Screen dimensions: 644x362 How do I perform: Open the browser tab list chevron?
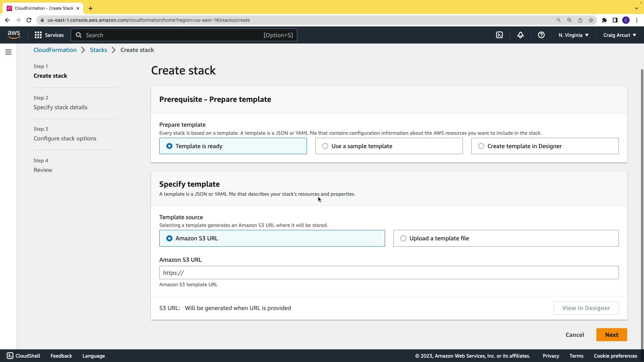tap(636, 8)
